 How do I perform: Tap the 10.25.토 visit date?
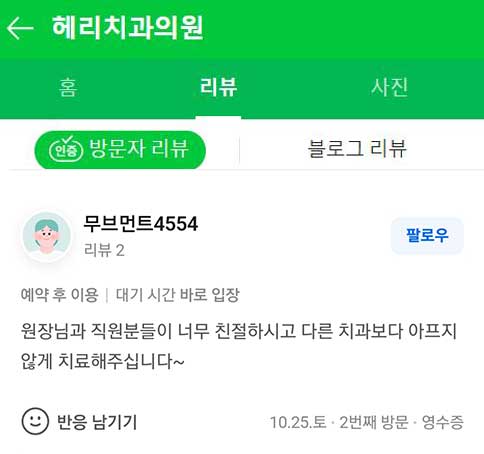pos(298,422)
